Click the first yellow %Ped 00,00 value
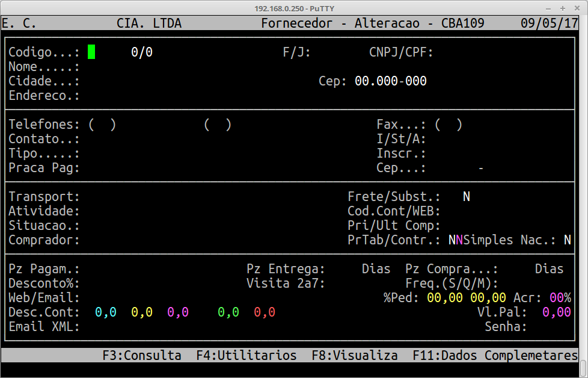 445,298
